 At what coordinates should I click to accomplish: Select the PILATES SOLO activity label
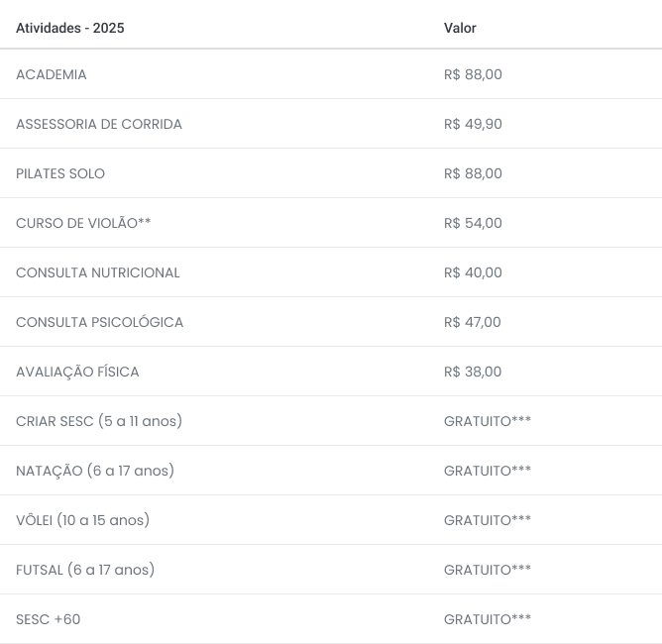(x=60, y=173)
